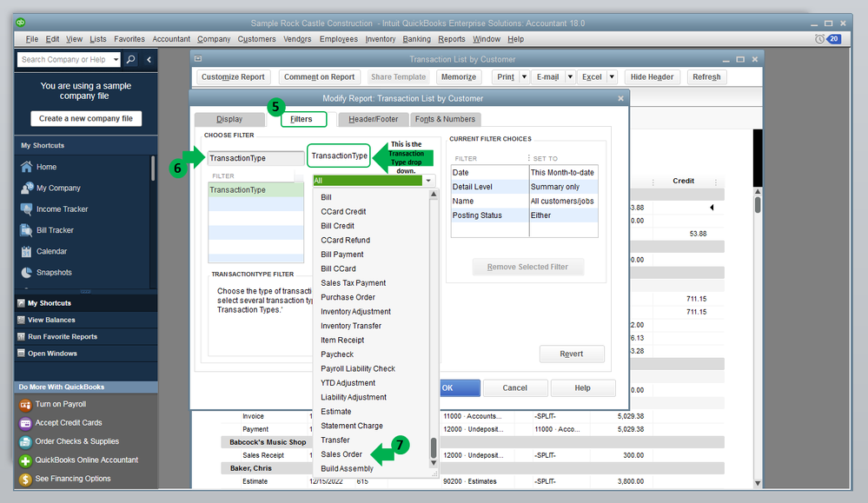Screen dimensions: 868x503
Task: Open the Reports menu
Action: pyautogui.click(x=451, y=39)
